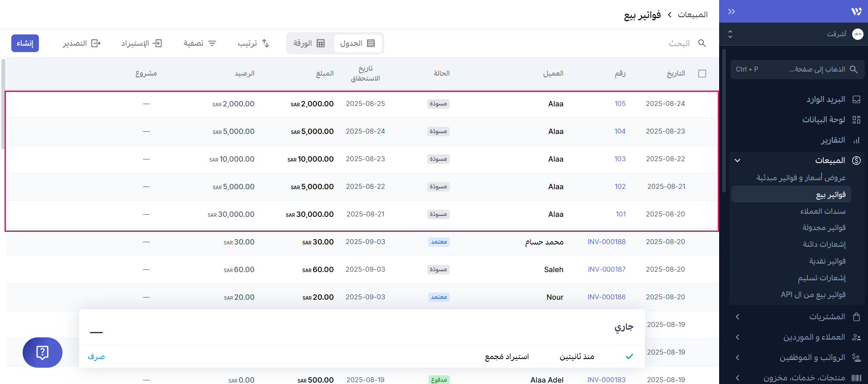
Task: Click the الذهاب إلى صفحة search field
Action: pos(797,69)
